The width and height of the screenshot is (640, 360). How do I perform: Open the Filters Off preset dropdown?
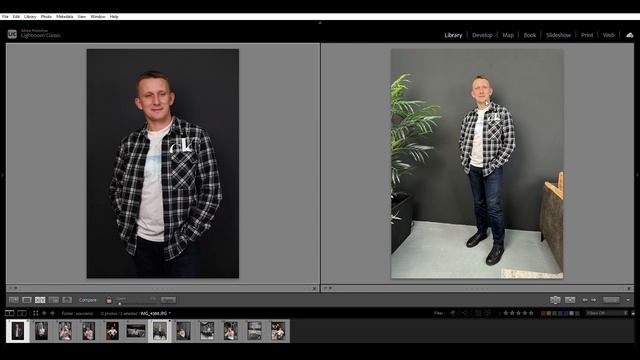[x=607, y=313]
